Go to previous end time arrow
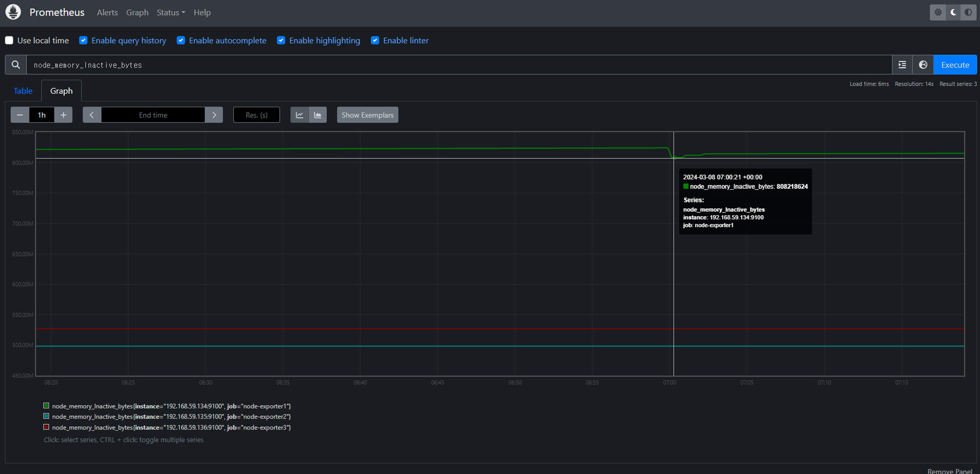The image size is (980, 474). [x=92, y=115]
